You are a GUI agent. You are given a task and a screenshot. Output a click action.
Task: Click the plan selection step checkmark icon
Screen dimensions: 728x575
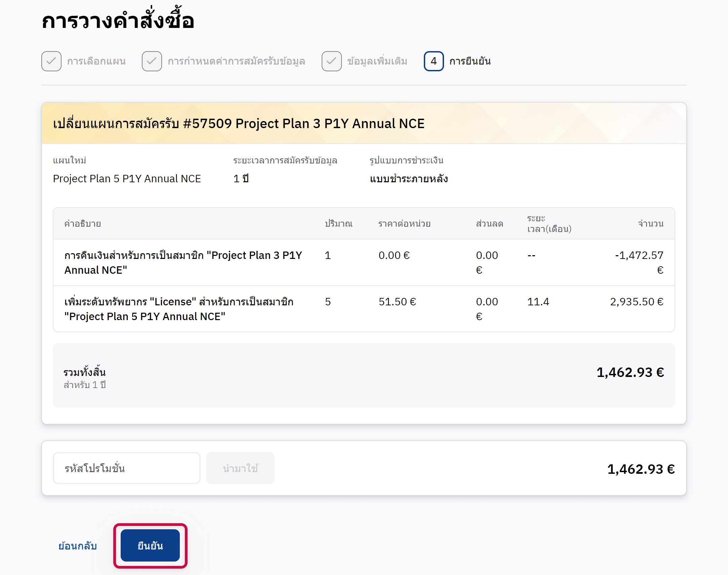[51, 61]
